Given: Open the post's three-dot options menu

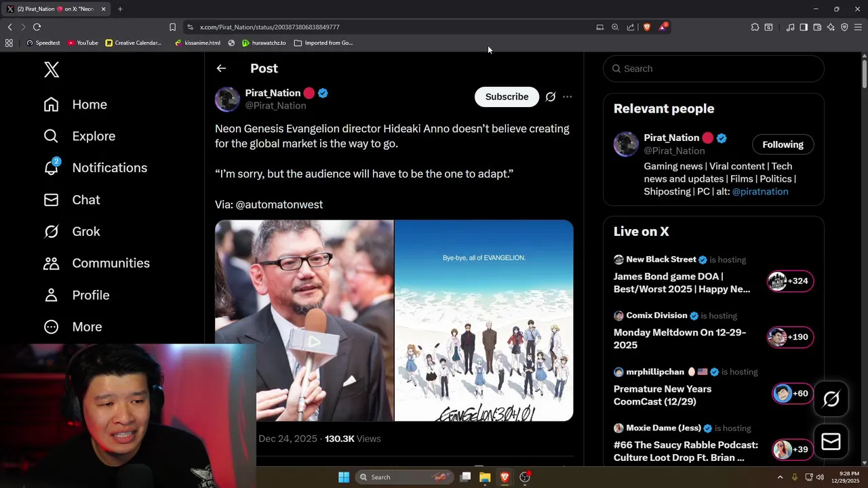Looking at the screenshot, I should click(568, 97).
